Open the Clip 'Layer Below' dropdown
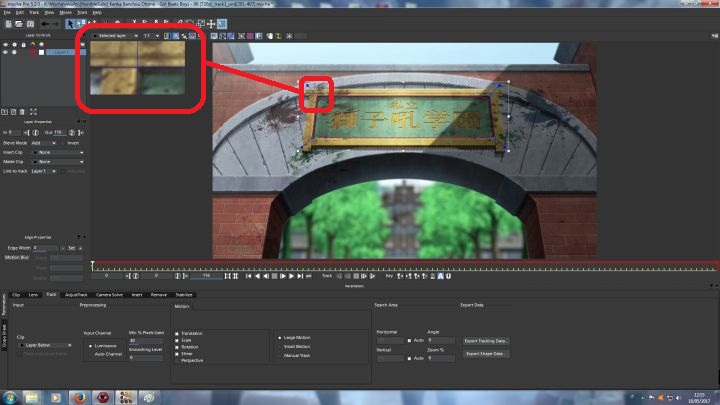The height and width of the screenshot is (405, 720). tap(45, 345)
